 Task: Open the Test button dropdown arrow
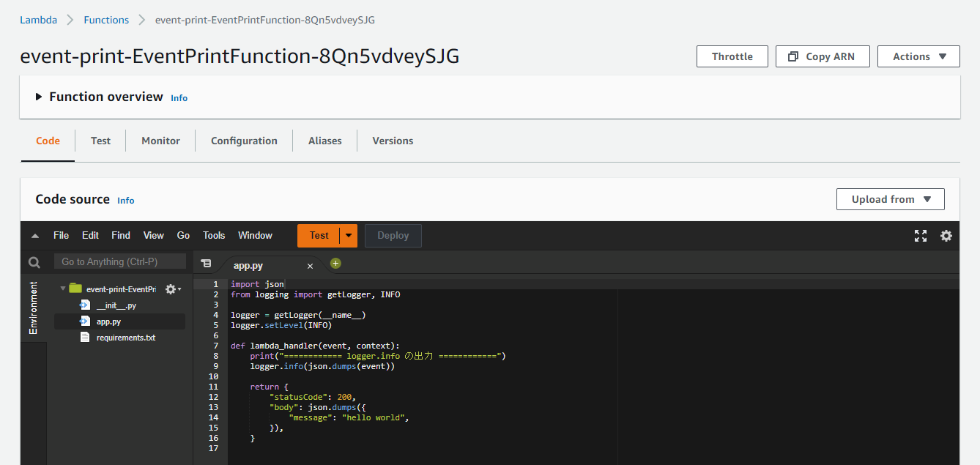coord(349,236)
